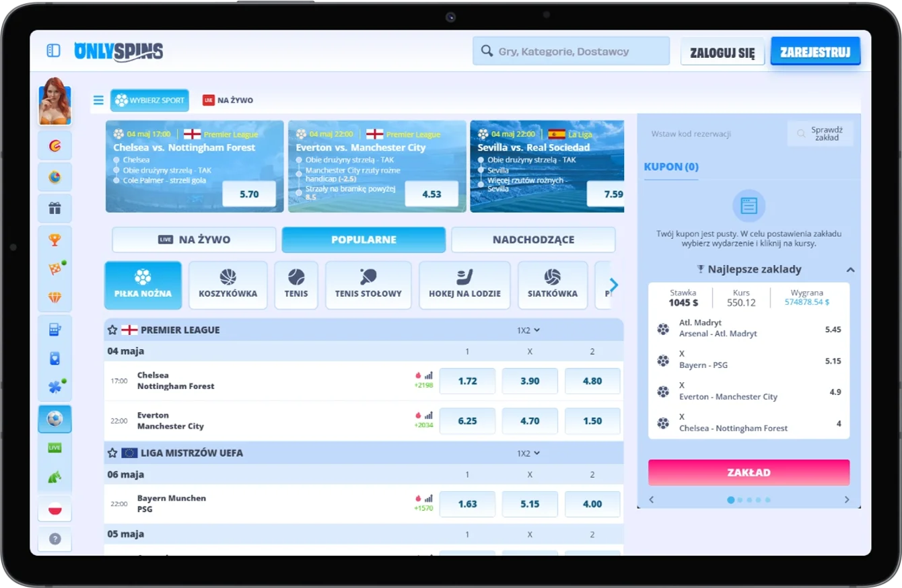Open the green LIVE icon in sidebar
Image resolution: width=902 pixels, height=588 pixels.
[x=55, y=448]
